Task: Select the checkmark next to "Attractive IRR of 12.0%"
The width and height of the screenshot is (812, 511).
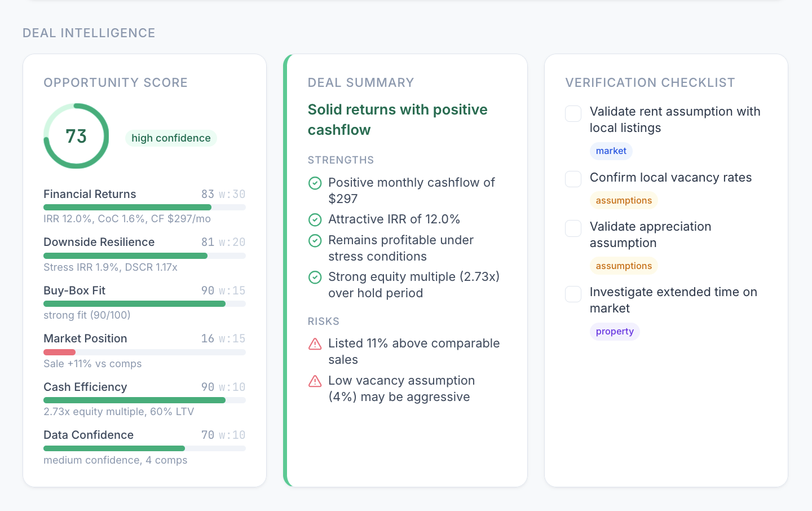Action: 315,219
